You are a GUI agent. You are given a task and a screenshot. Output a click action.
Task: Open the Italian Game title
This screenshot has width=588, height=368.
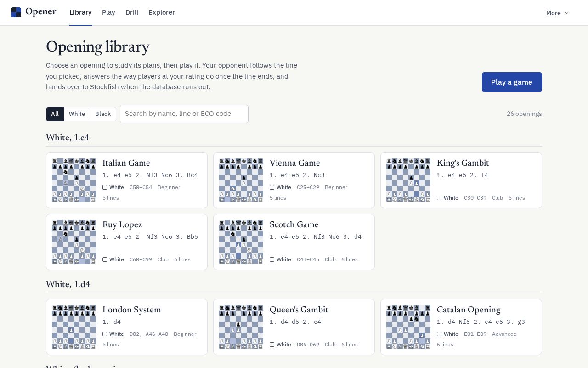point(126,163)
